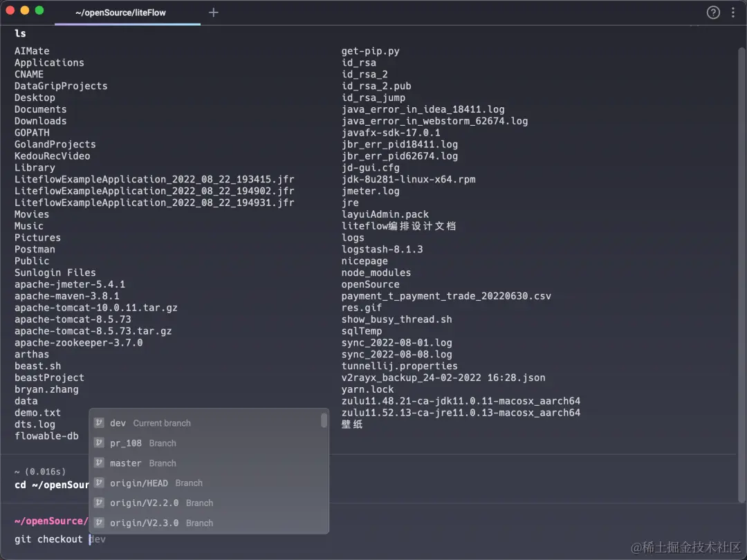Click the jd-gui.cfg file name

coord(371,167)
